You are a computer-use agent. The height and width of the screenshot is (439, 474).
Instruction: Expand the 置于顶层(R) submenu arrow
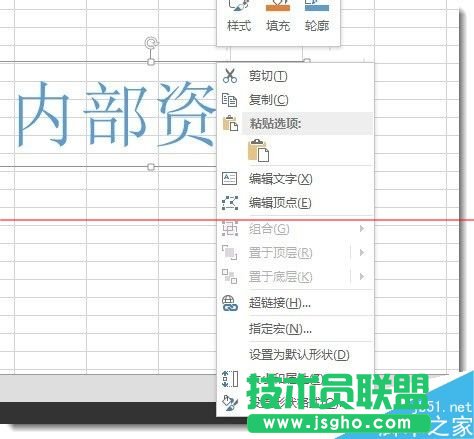coord(362,253)
